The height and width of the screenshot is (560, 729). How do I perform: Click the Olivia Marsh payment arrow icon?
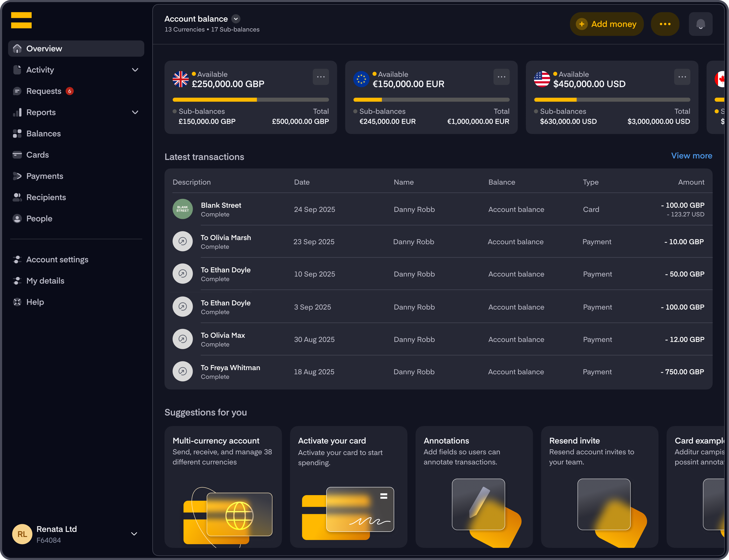coord(182,241)
